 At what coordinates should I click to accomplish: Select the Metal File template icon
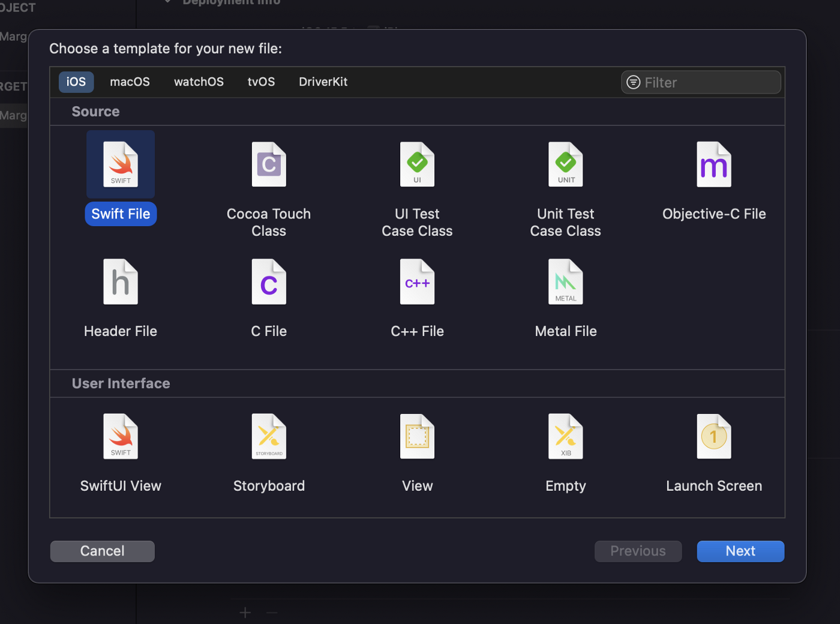(566, 282)
